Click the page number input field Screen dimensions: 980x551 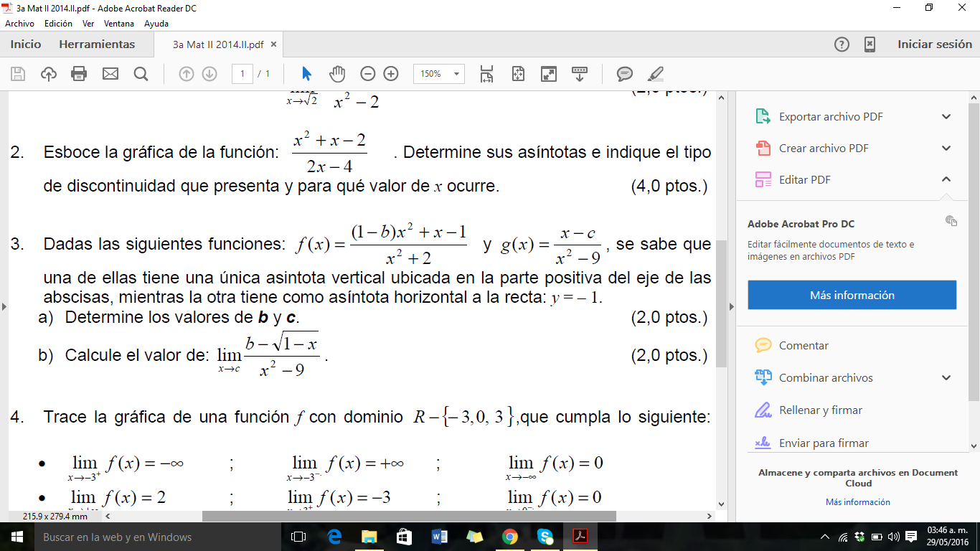pyautogui.click(x=242, y=74)
